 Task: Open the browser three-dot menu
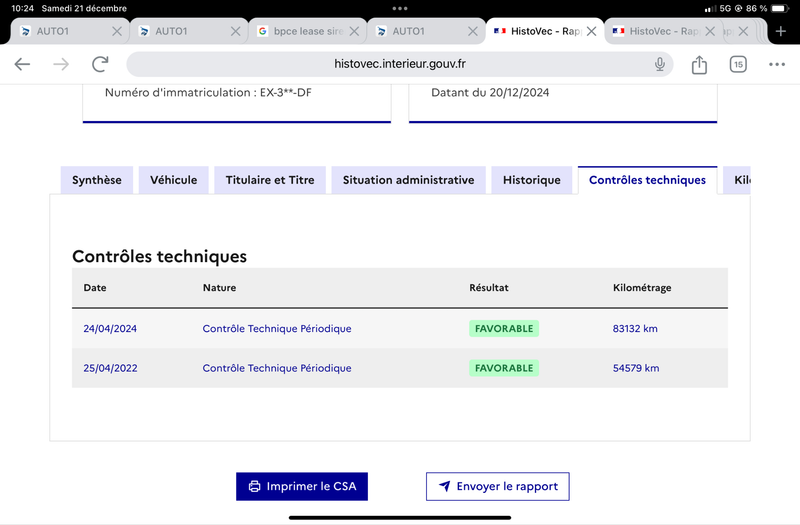777,64
